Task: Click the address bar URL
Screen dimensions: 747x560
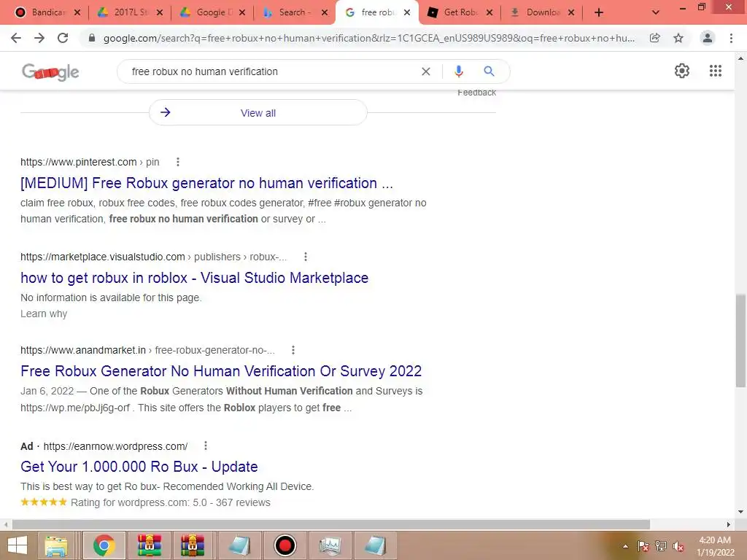Action: point(368,38)
